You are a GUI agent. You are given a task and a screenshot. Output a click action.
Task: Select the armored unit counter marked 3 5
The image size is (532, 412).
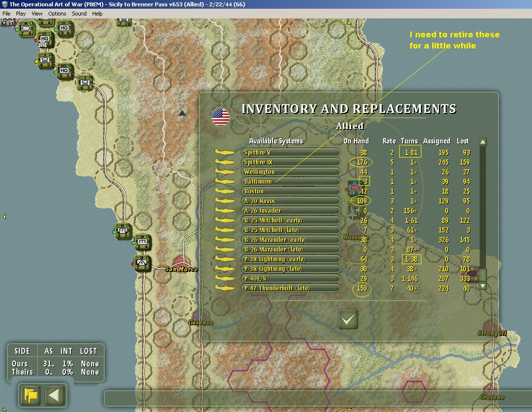tap(122, 231)
